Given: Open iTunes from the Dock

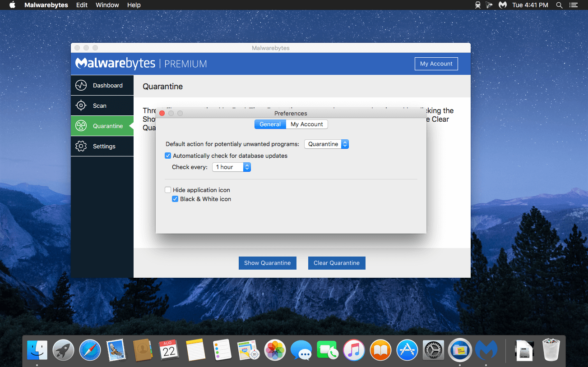Looking at the screenshot, I should point(354,350).
